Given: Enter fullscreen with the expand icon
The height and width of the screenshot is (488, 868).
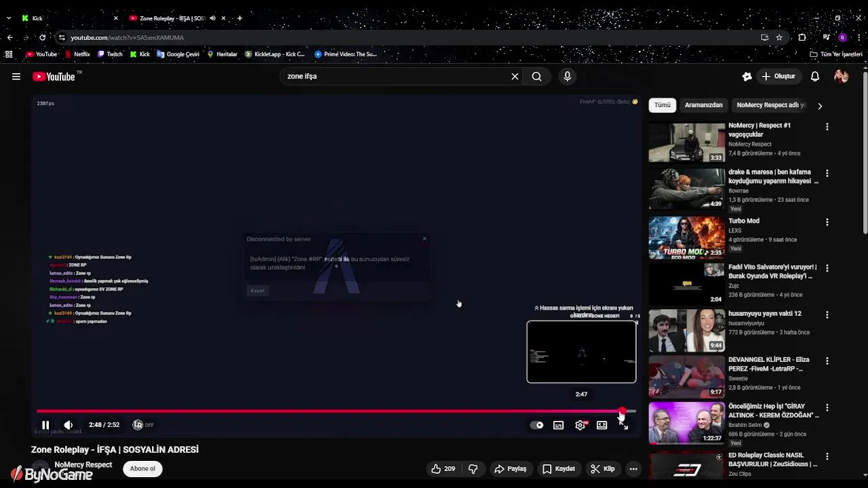Looking at the screenshot, I should pos(623,425).
